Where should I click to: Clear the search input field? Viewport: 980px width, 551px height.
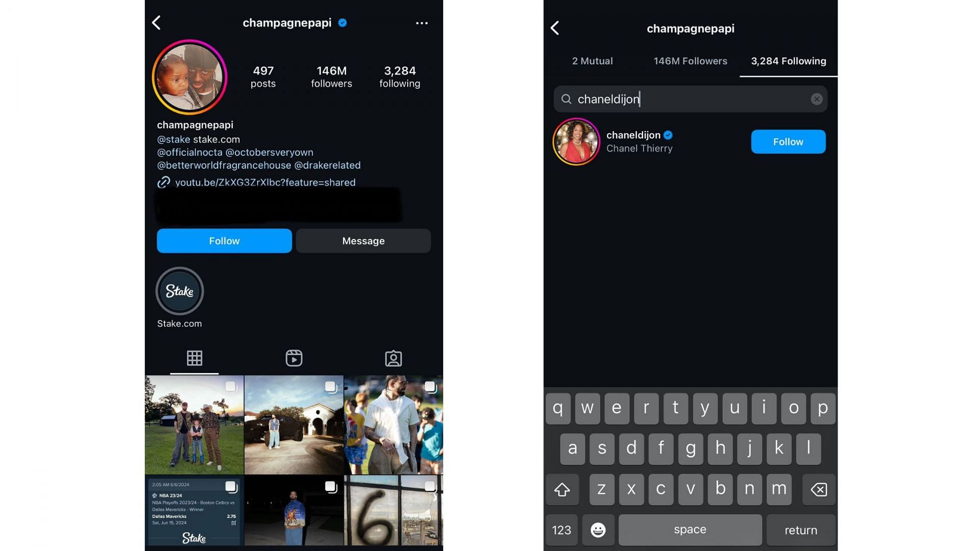pyautogui.click(x=817, y=99)
